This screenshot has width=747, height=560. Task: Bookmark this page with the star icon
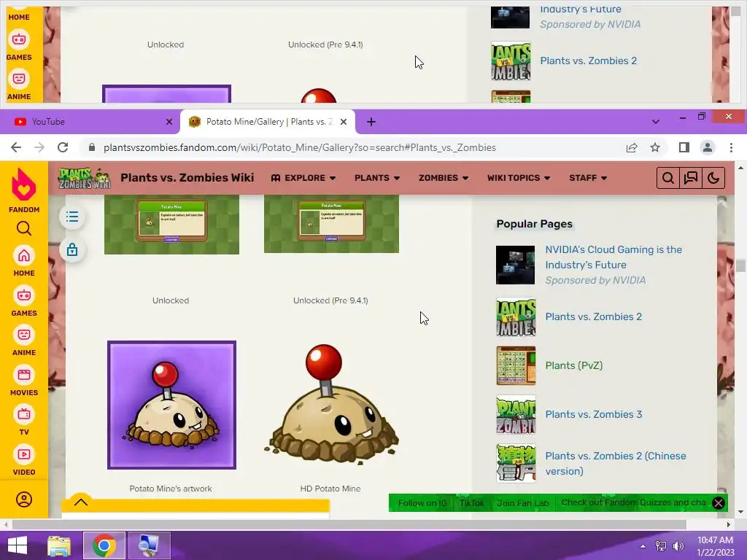point(655,147)
